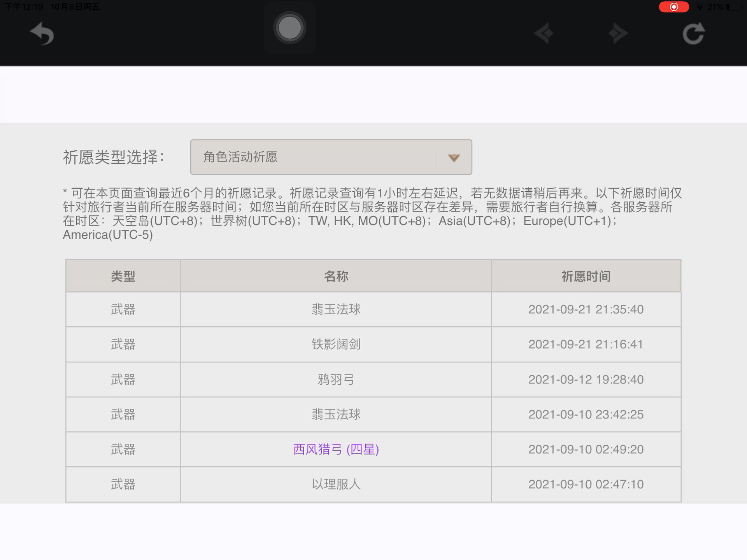747x560 pixels.
Task: Click timestamp 2021-09-10 23:42:25
Action: (x=586, y=415)
